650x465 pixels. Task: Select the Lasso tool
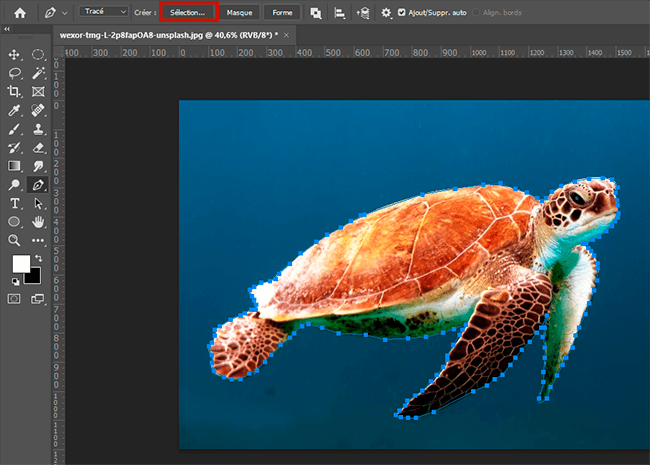coord(15,73)
